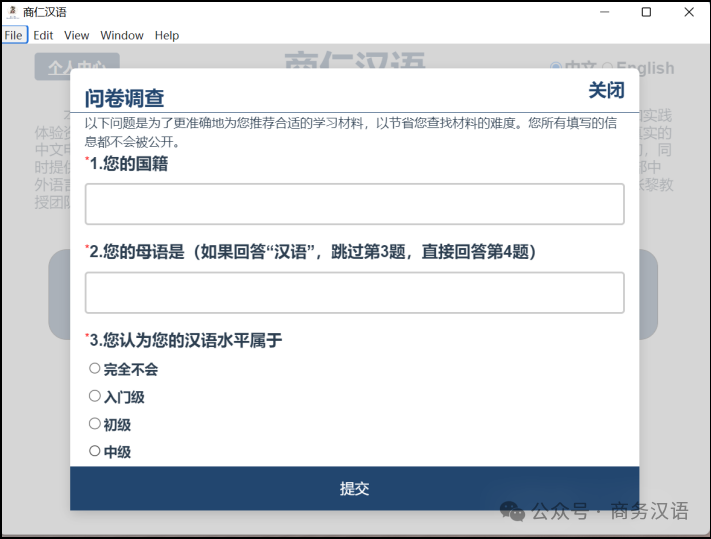Select the 中文 language radio button
This screenshot has width=711, height=539.
pos(556,68)
